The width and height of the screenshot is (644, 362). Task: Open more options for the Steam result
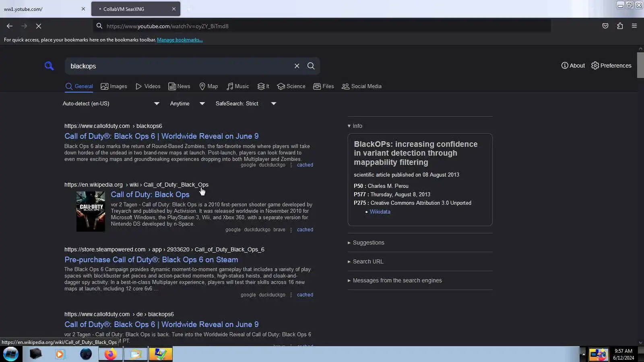click(x=291, y=295)
